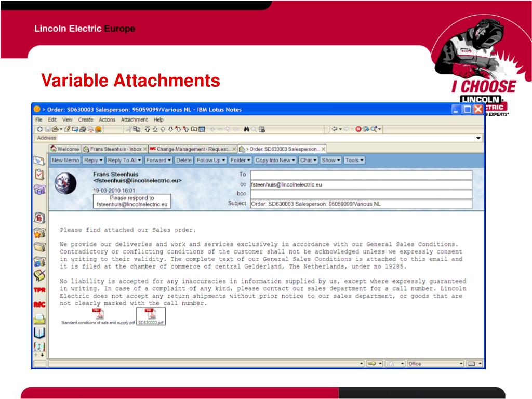Expand the Chat dropdown button

(x=309, y=160)
